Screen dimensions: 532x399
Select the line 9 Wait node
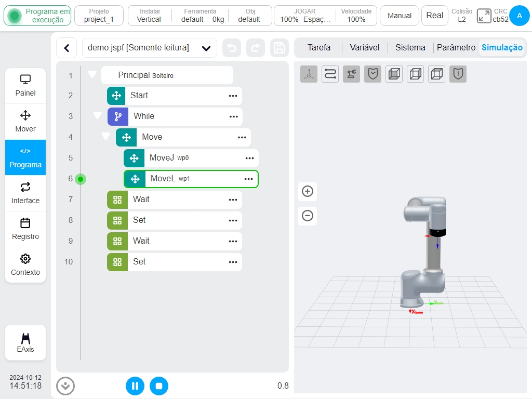tap(175, 241)
